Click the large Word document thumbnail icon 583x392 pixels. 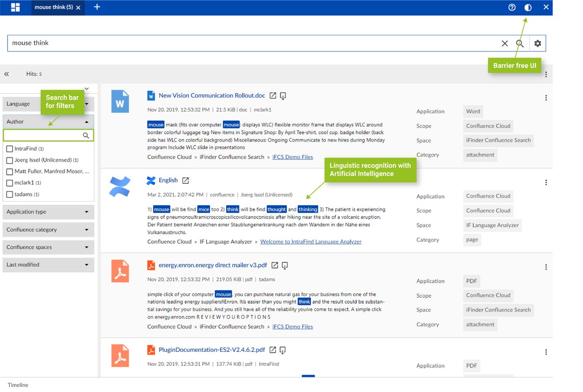click(120, 101)
